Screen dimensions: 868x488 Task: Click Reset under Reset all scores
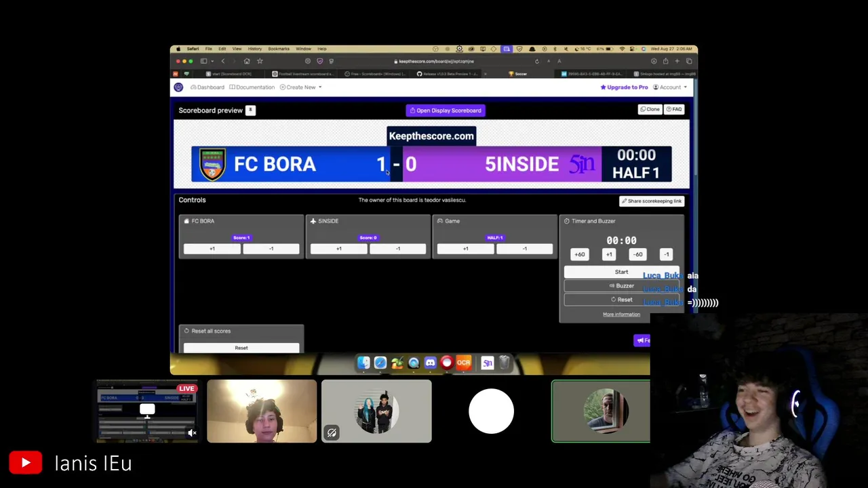click(x=241, y=348)
